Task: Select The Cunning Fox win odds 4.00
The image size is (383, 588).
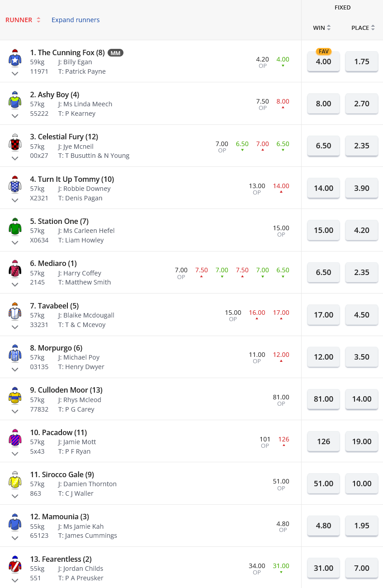Action: point(323,62)
